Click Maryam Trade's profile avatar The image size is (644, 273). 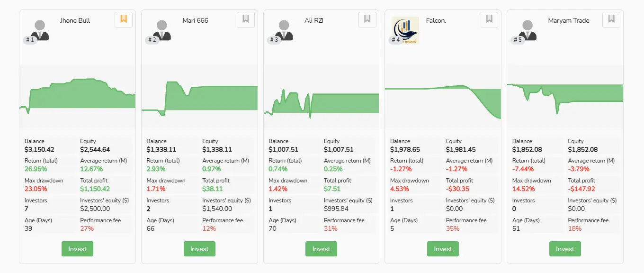pos(528,30)
